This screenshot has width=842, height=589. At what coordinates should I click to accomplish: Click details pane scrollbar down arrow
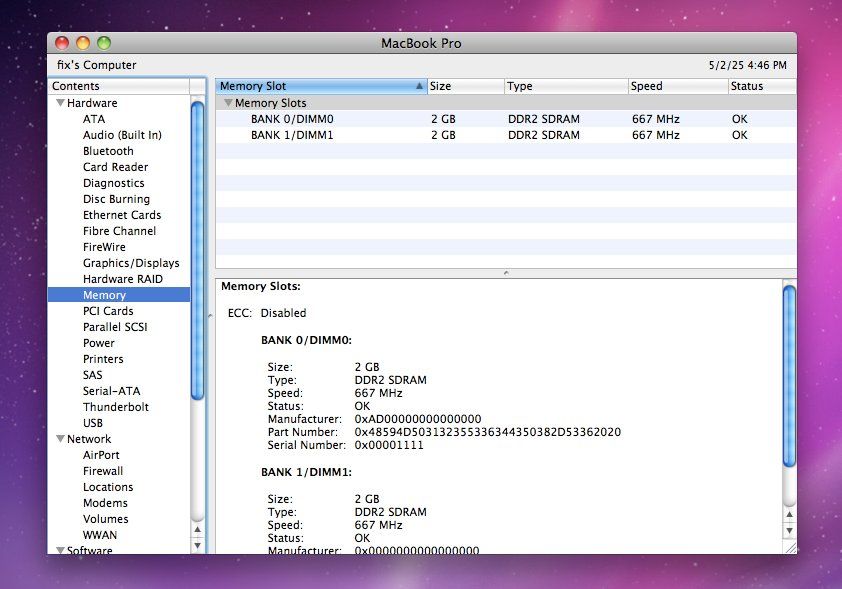pyautogui.click(x=789, y=530)
